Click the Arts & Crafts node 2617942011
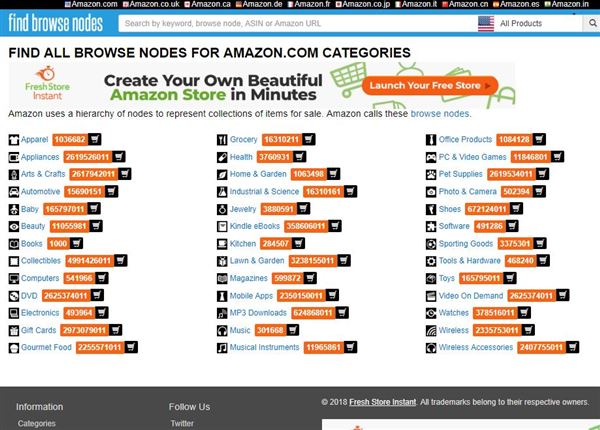Image resolution: width=600 pixels, height=430 pixels. [93, 174]
